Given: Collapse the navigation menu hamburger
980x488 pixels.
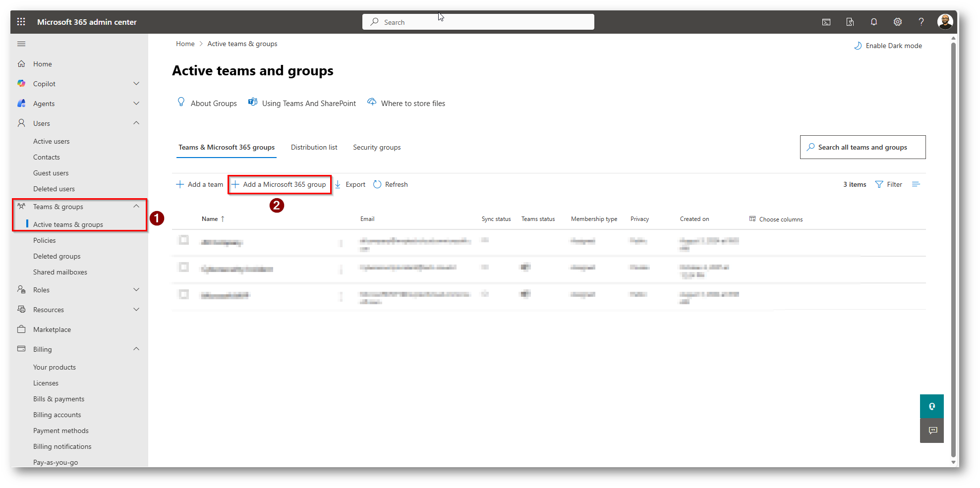Looking at the screenshot, I should [21, 44].
